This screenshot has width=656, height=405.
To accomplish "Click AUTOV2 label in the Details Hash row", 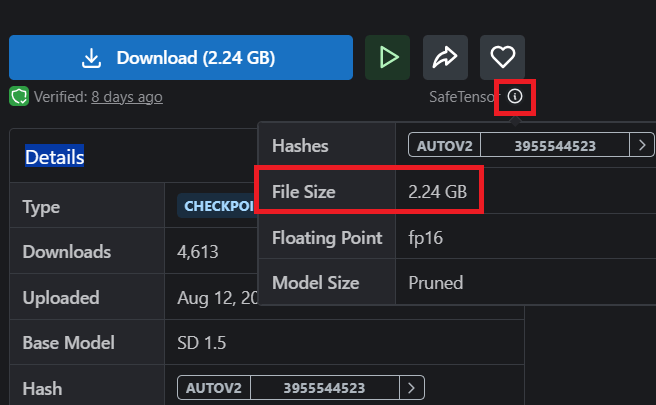I will (213, 388).
